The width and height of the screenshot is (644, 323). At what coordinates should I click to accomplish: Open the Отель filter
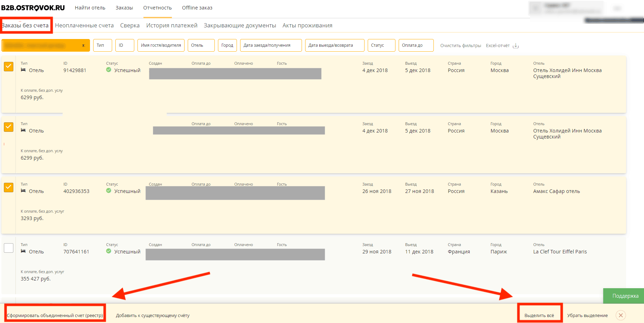tap(201, 45)
